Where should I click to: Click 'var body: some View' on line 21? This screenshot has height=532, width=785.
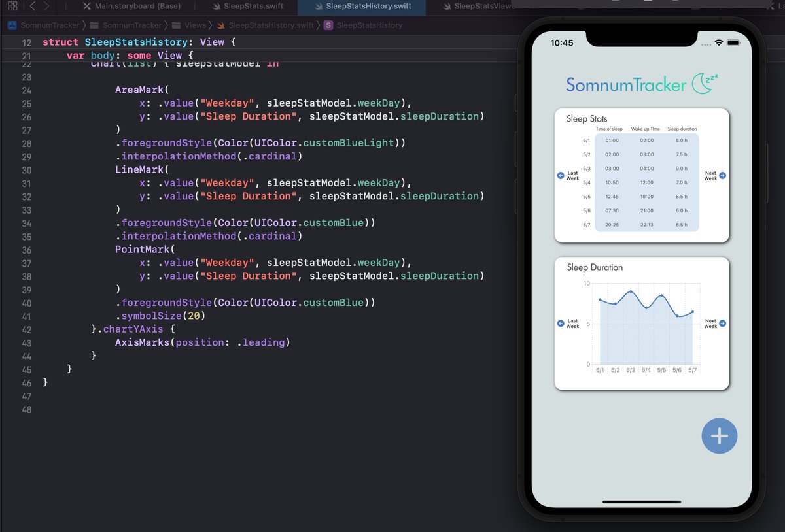click(x=124, y=56)
